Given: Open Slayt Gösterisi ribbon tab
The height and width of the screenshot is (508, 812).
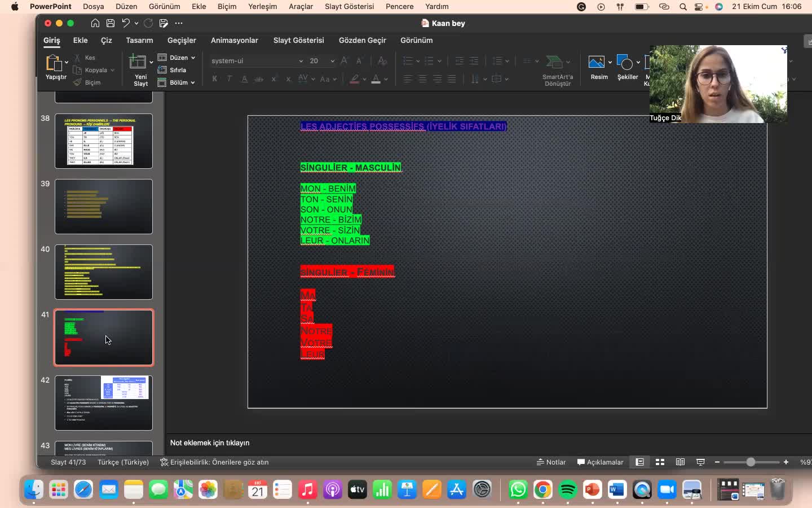Looking at the screenshot, I should 298,40.
